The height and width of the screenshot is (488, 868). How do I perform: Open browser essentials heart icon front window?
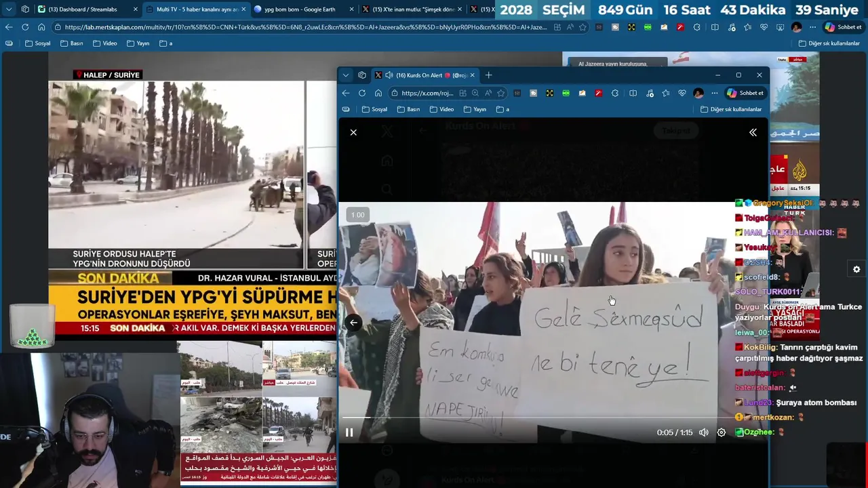[682, 93]
